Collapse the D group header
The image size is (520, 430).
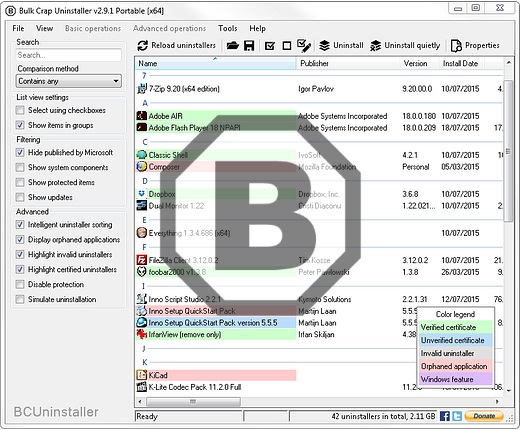pyautogui.click(x=145, y=181)
